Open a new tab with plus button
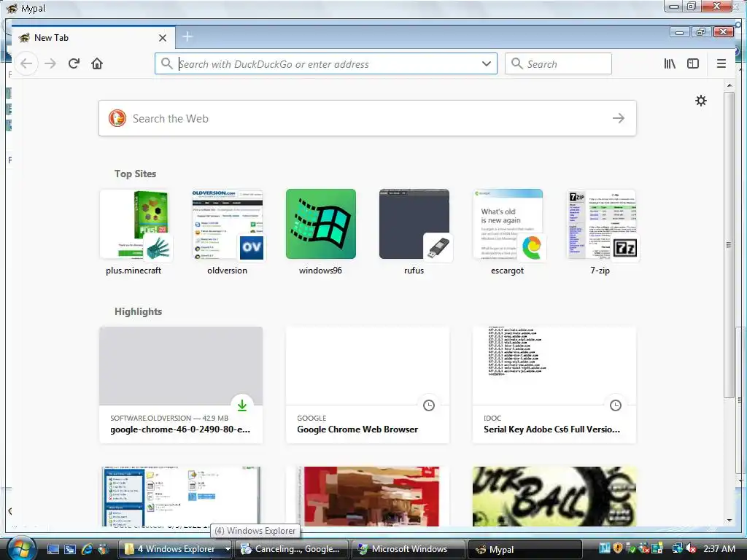Screen dimensions: 747x560 click(187, 36)
